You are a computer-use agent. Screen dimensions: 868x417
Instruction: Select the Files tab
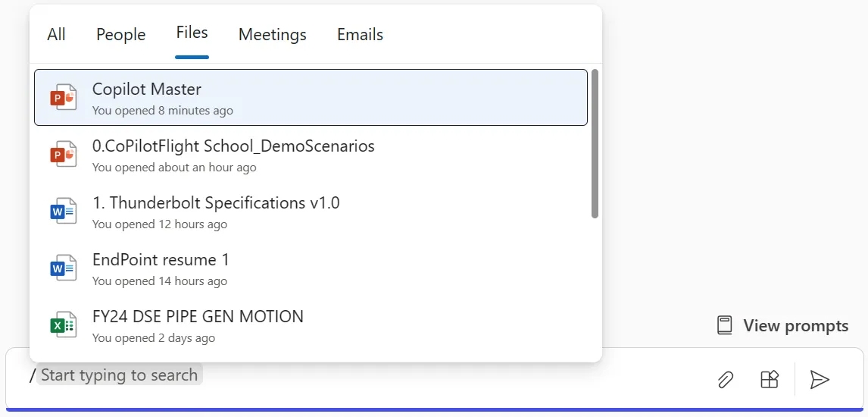pos(192,33)
